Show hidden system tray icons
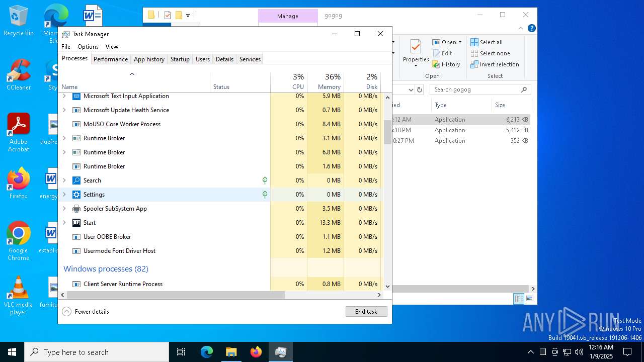Image resolution: width=644 pixels, height=362 pixels. click(x=530, y=352)
